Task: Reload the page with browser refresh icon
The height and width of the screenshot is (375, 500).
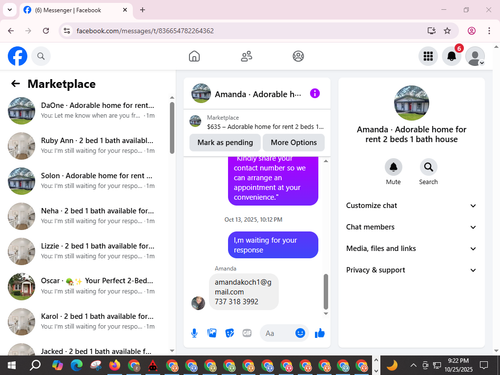Action: (46, 31)
